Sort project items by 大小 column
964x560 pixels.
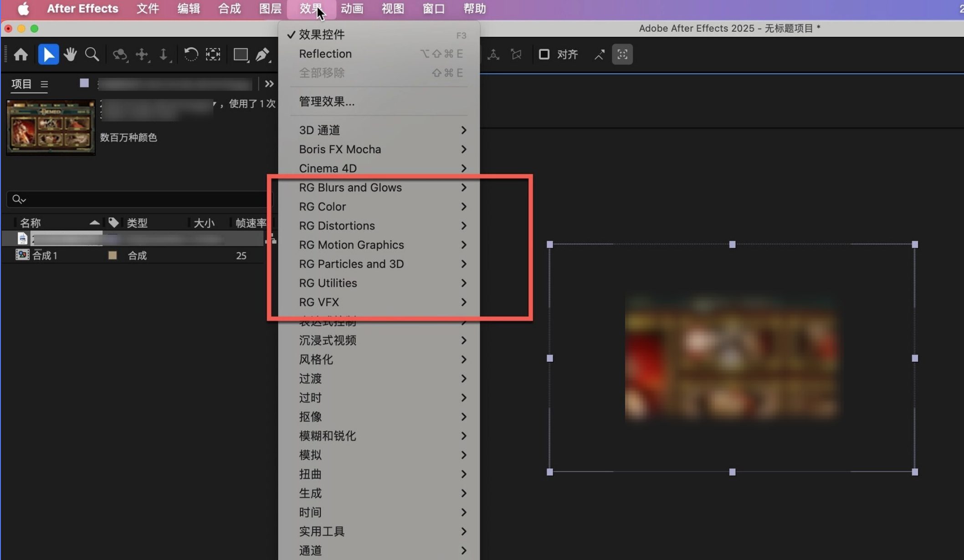pos(204,223)
